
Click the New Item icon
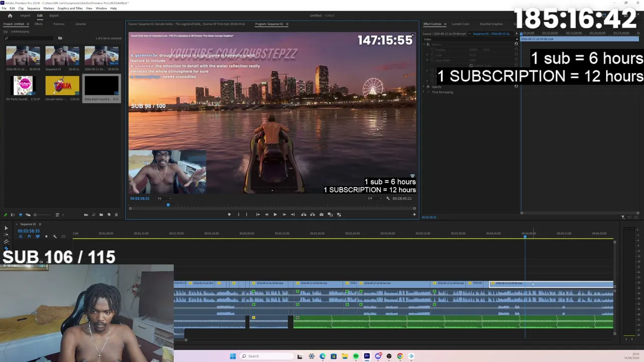point(109,215)
